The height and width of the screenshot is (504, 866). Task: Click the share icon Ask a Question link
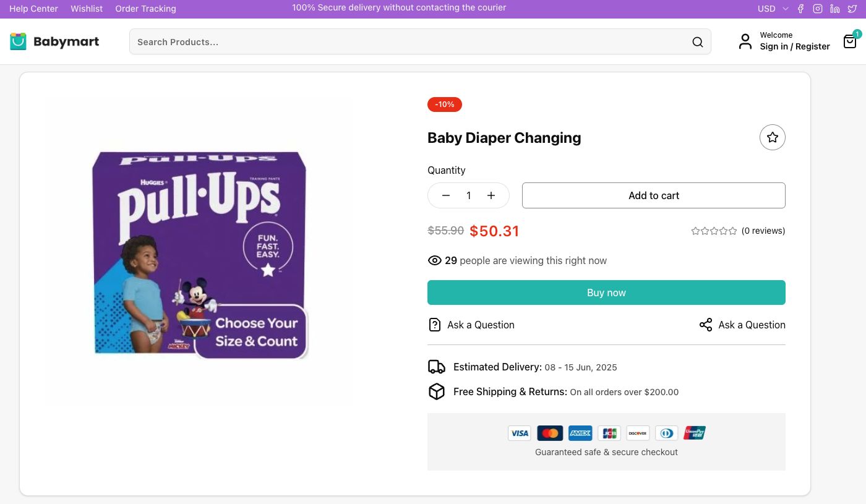(x=742, y=325)
